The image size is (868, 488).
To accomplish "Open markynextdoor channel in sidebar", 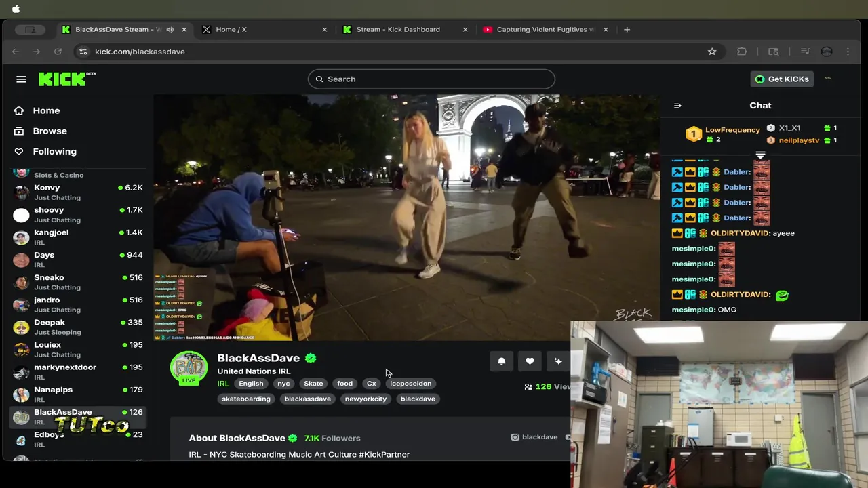I will coord(79,371).
